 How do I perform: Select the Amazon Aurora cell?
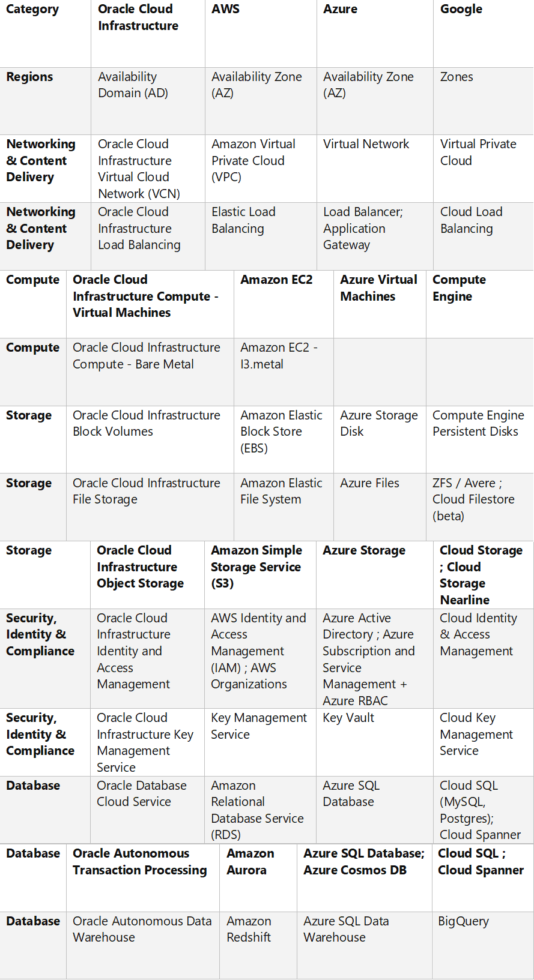coord(250,862)
